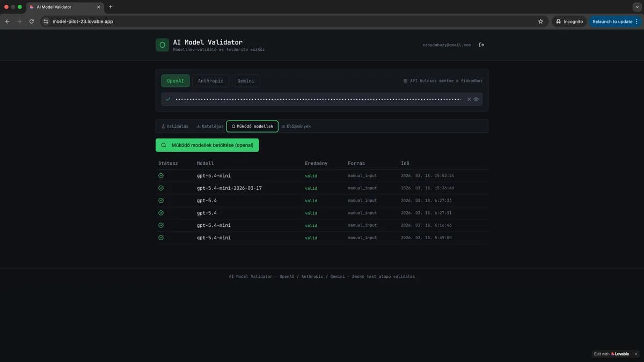Click manual_input in the 6:27:31 row
644x362 pixels.
pyautogui.click(x=362, y=213)
